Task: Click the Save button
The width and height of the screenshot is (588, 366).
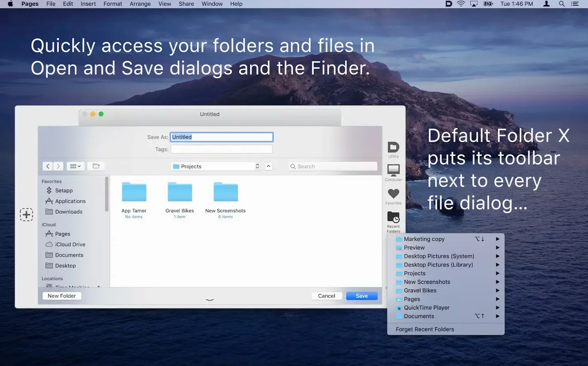Action: coord(362,296)
